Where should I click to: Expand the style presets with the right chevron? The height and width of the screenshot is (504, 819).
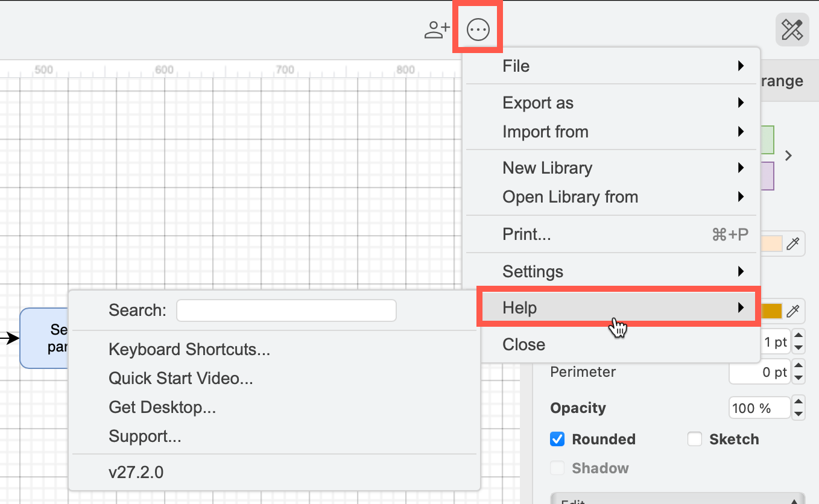click(788, 155)
